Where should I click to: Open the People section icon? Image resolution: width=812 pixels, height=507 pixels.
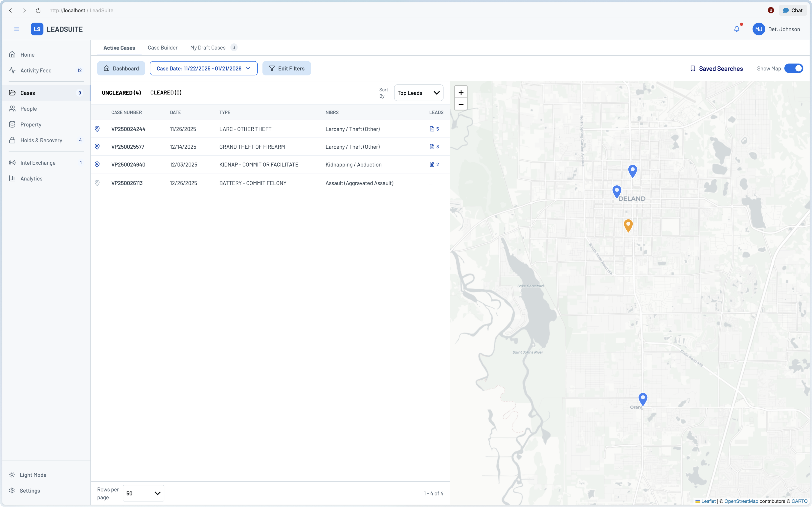pyautogui.click(x=12, y=108)
